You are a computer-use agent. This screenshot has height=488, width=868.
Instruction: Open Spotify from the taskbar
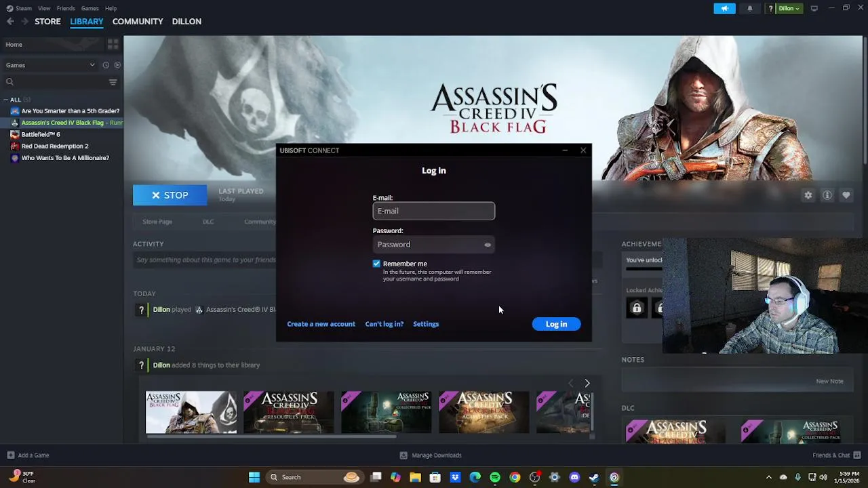(495, 477)
